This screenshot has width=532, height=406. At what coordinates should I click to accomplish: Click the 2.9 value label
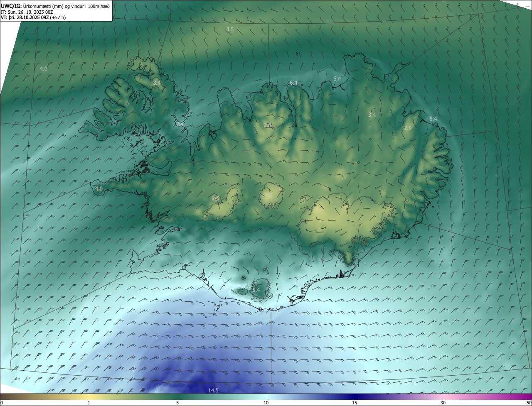407,128
